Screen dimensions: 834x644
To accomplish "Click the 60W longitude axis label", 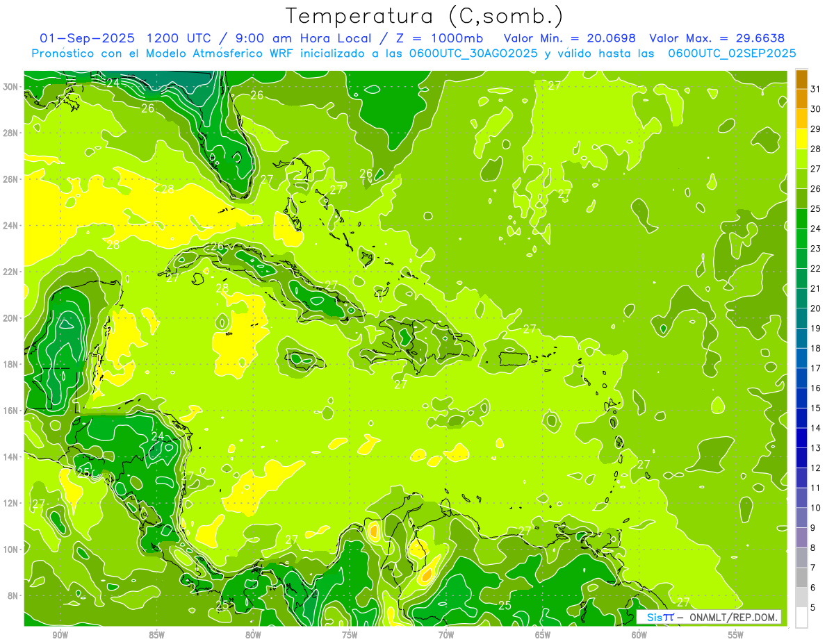I will point(639,635).
